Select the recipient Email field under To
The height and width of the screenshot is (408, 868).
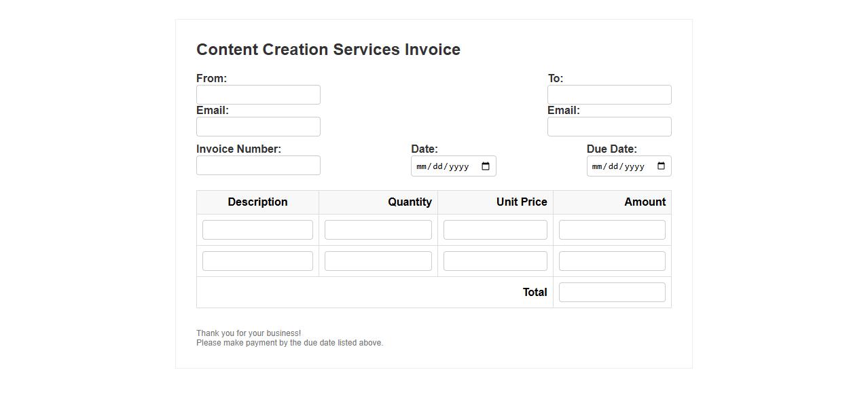609,127
